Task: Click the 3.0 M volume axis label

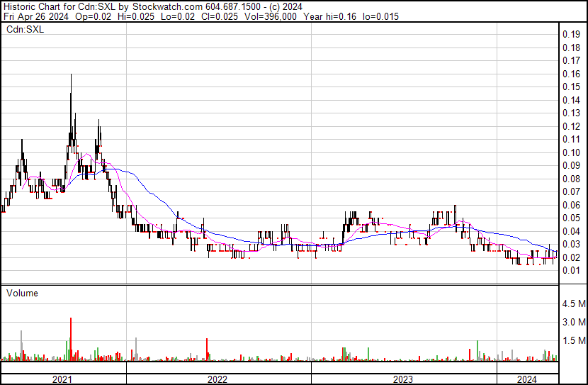Action: [574, 322]
